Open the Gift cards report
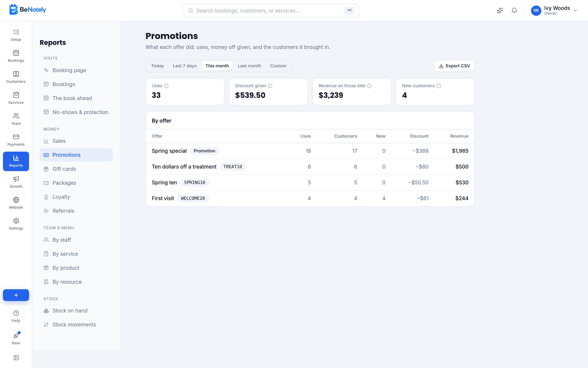The width and height of the screenshot is (588, 368). point(76,169)
